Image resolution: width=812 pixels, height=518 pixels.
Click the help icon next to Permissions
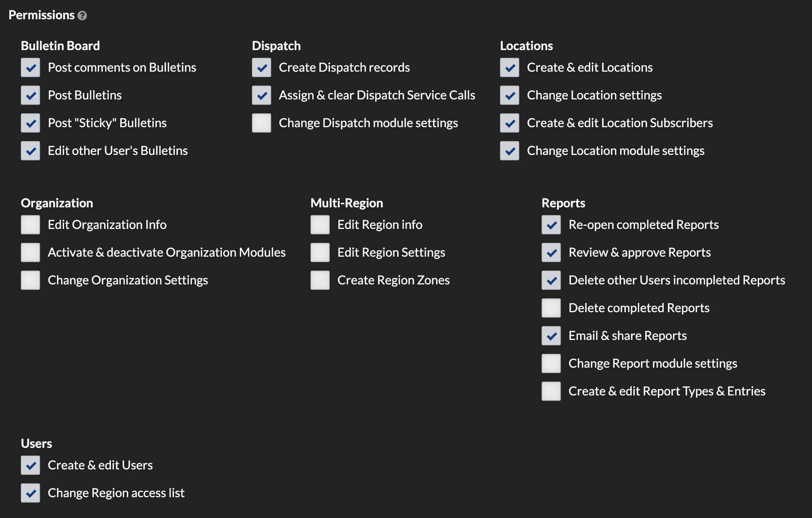click(82, 15)
